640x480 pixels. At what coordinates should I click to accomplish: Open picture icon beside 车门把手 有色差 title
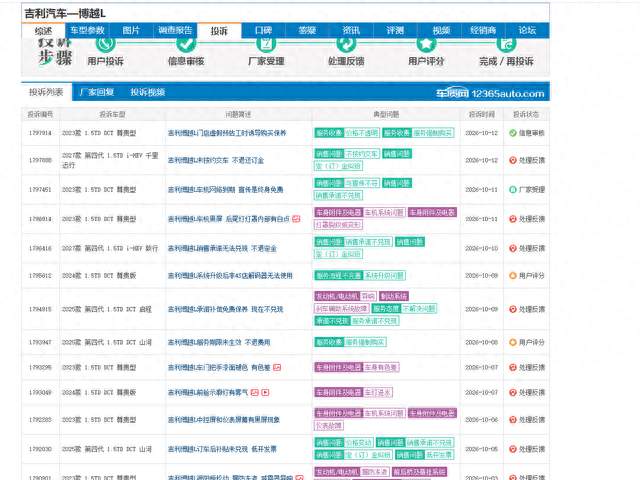[x=277, y=367]
